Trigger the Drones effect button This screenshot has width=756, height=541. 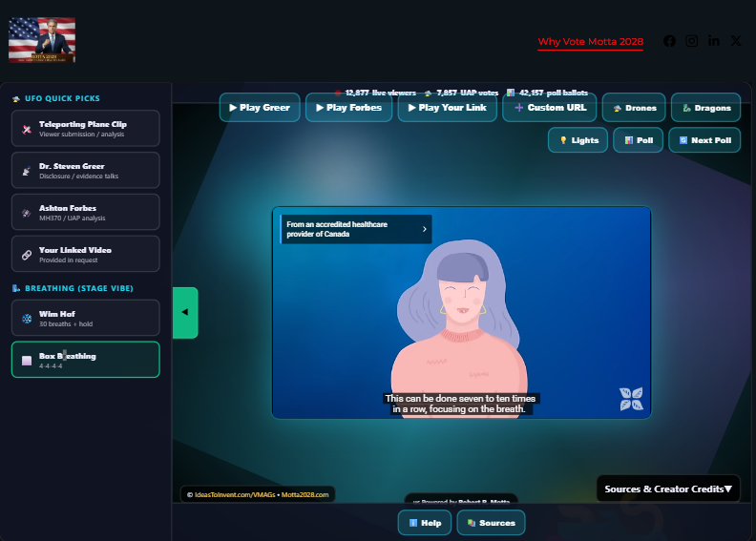634,108
